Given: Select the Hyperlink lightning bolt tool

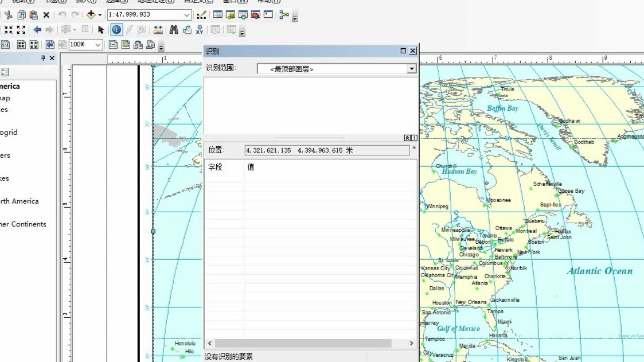Looking at the screenshot, I should pyautogui.click(x=128, y=30).
